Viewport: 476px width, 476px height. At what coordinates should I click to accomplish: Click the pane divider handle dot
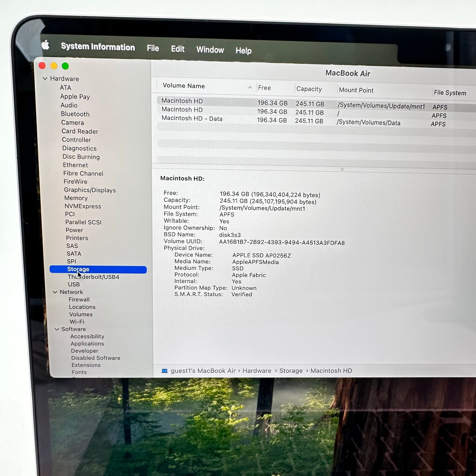click(x=342, y=169)
